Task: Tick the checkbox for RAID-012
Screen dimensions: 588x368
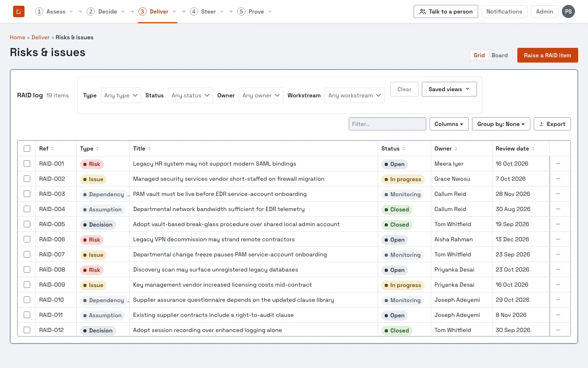Action: pos(27,330)
